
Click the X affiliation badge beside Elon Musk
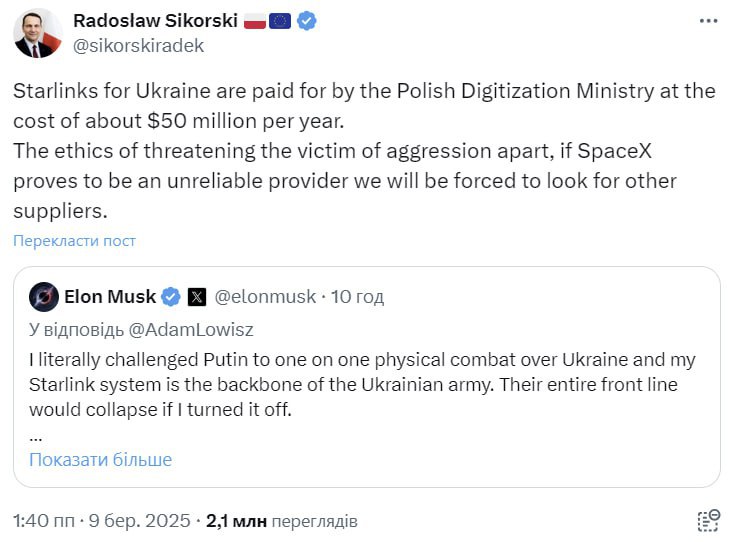point(197,297)
